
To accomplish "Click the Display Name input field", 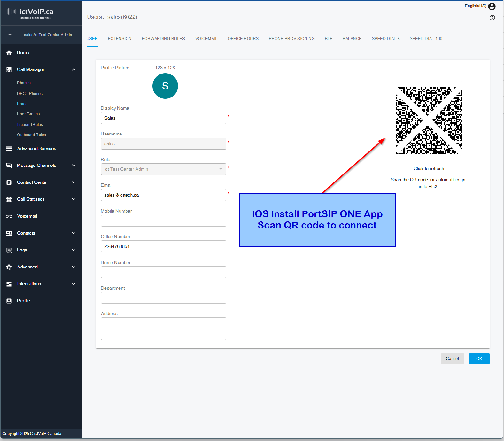I will [163, 118].
